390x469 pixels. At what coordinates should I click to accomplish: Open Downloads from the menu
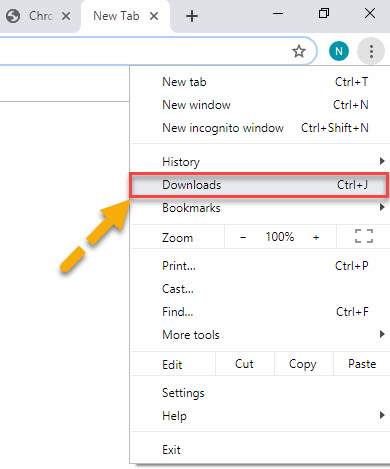(x=260, y=185)
